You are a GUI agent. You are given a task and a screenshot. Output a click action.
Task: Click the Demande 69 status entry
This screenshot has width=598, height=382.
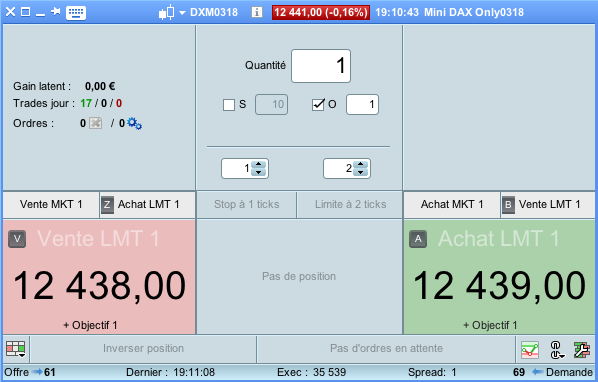[x=553, y=372]
